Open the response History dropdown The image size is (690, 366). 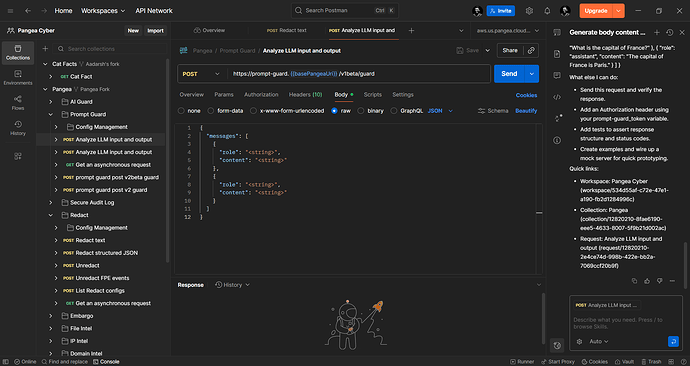click(232, 285)
